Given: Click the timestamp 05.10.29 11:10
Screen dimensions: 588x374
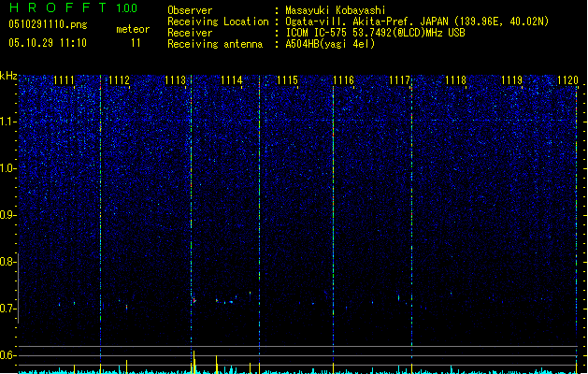Looking at the screenshot, I should 48,43.
